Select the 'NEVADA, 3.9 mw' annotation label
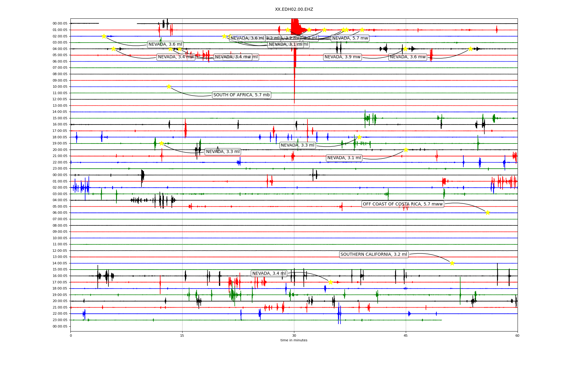Screen dimensions: 588x368 pos(342,57)
